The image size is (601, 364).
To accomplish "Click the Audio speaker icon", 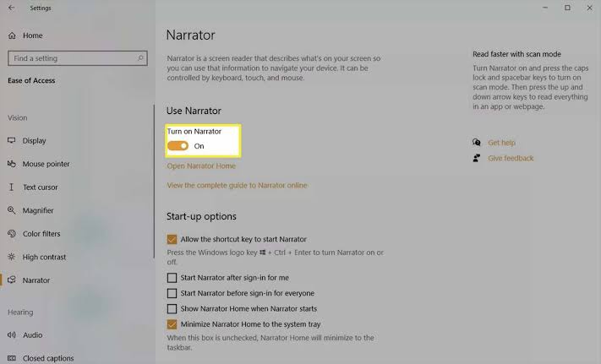I will (12, 335).
